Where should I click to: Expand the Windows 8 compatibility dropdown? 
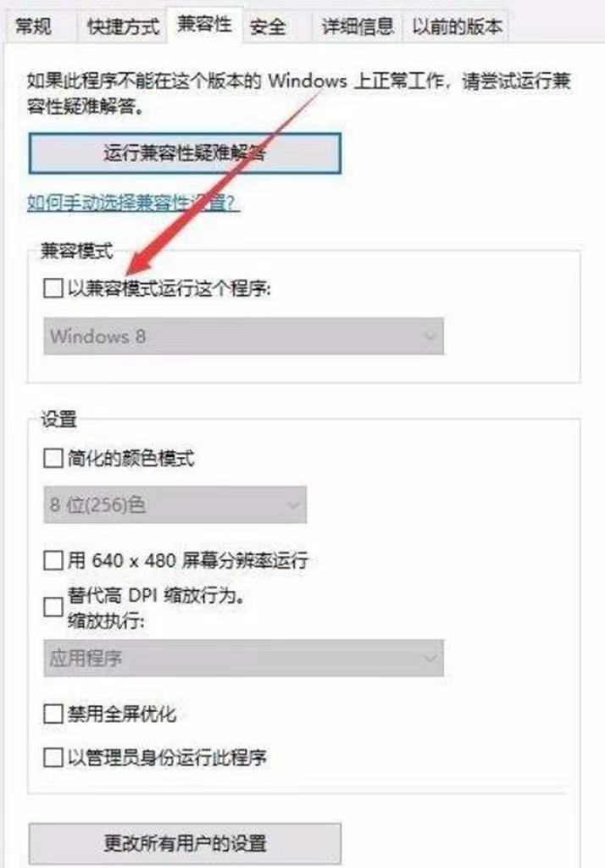[x=243, y=336]
